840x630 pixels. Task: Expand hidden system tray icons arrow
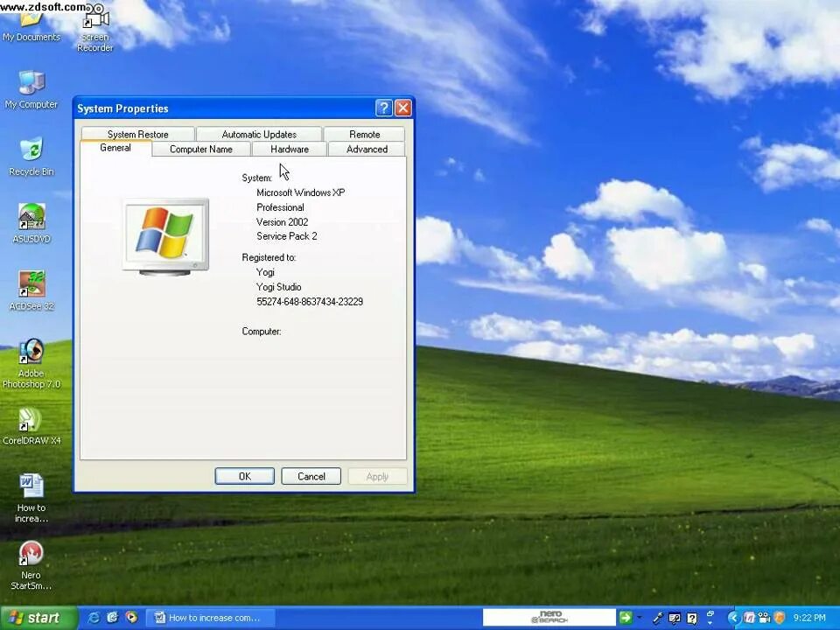coord(734,618)
